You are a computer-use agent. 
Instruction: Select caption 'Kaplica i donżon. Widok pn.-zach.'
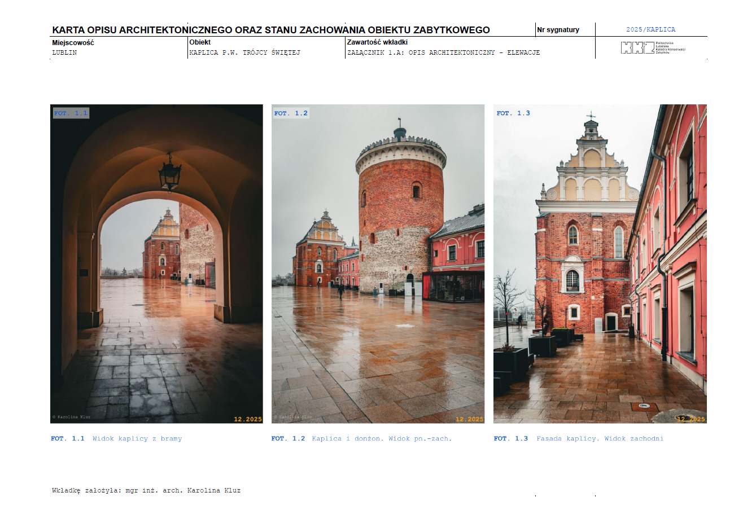tap(382, 438)
